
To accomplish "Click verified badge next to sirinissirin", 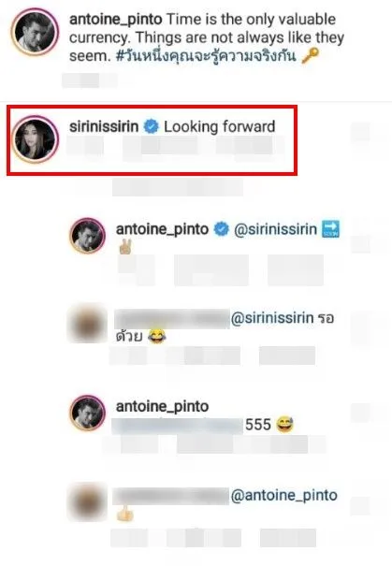I will click(x=152, y=126).
